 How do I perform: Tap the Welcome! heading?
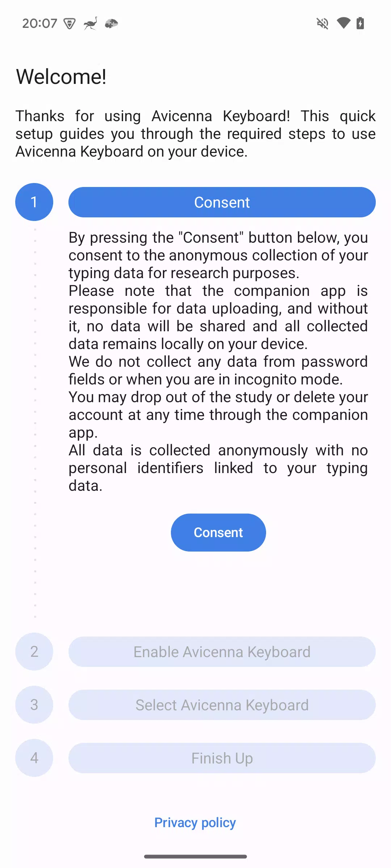pyautogui.click(x=61, y=77)
